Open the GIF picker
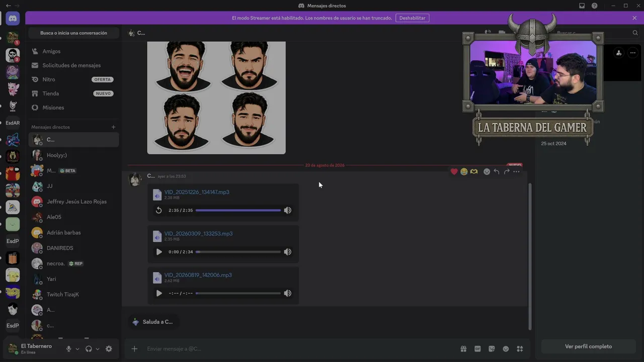Screen dimensions: 644x362 [x=477, y=349]
